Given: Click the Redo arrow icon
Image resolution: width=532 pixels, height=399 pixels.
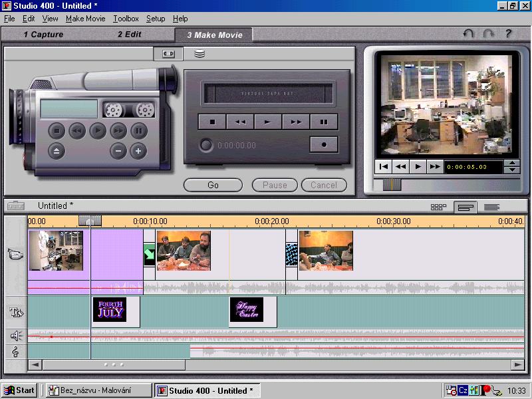Looking at the screenshot, I should [488, 34].
